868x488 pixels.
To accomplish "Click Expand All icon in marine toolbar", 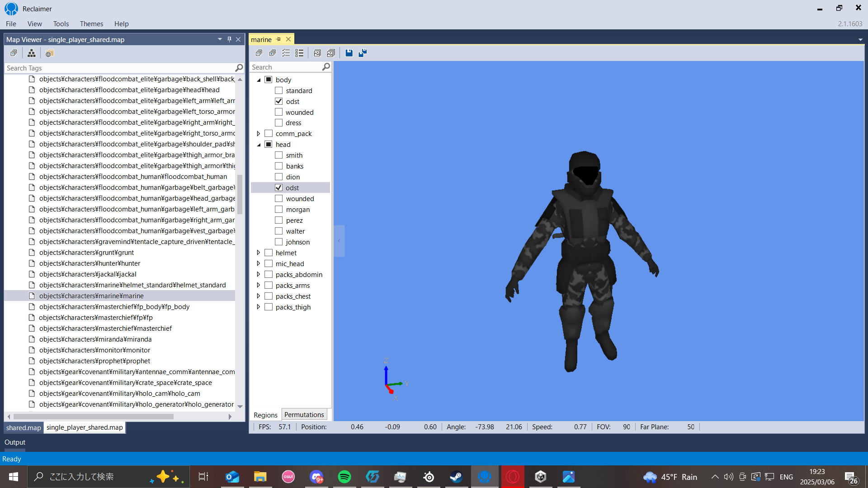I will pyautogui.click(x=272, y=53).
